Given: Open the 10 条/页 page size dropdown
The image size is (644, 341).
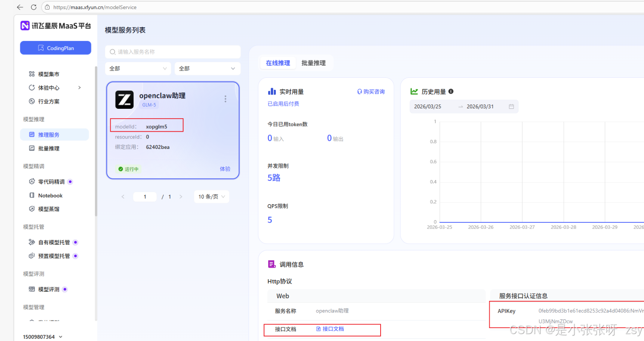Looking at the screenshot, I should (211, 197).
